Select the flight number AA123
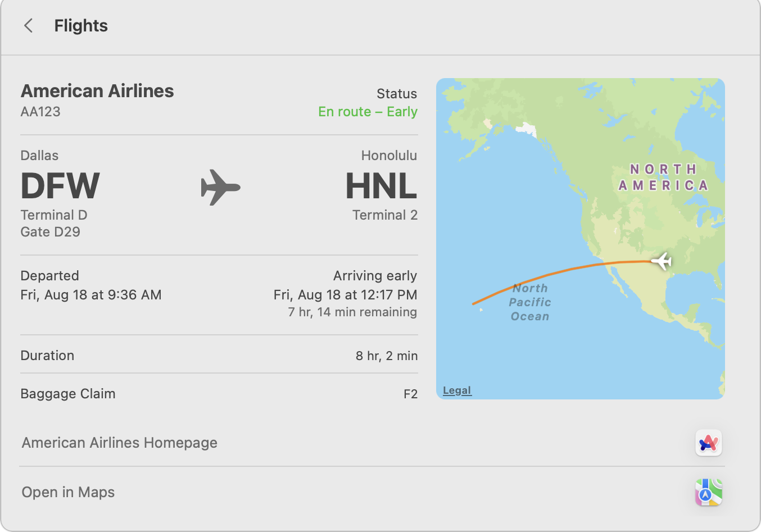This screenshot has width=761, height=532. 40,112
